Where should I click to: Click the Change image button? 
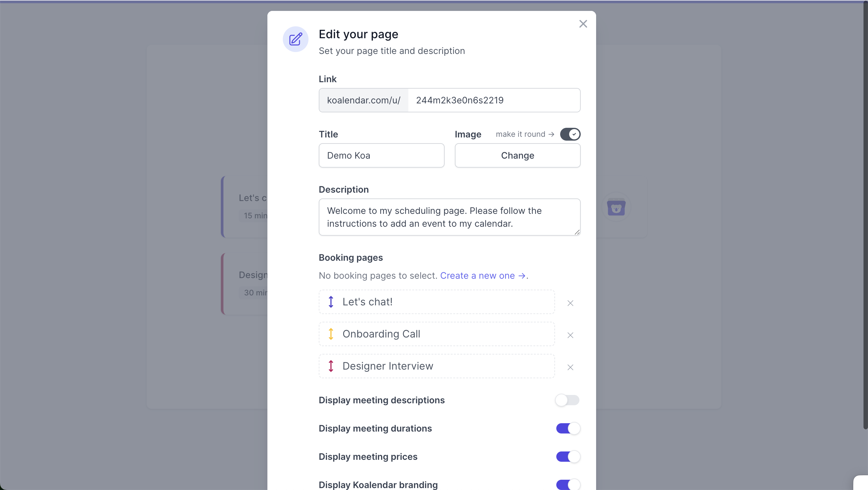click(517, 155)
